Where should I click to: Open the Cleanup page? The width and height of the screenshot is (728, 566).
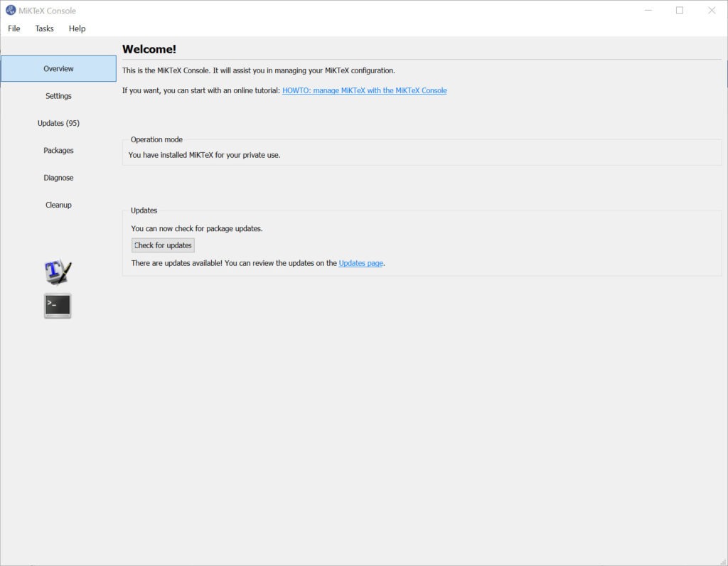tap(58, 205)
